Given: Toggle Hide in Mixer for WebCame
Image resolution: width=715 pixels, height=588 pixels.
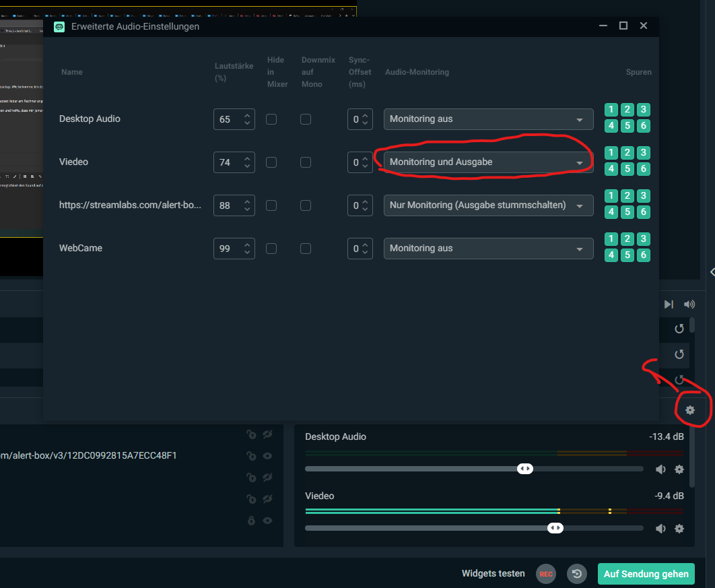Looking at the screenshot, I should point(271,249).
